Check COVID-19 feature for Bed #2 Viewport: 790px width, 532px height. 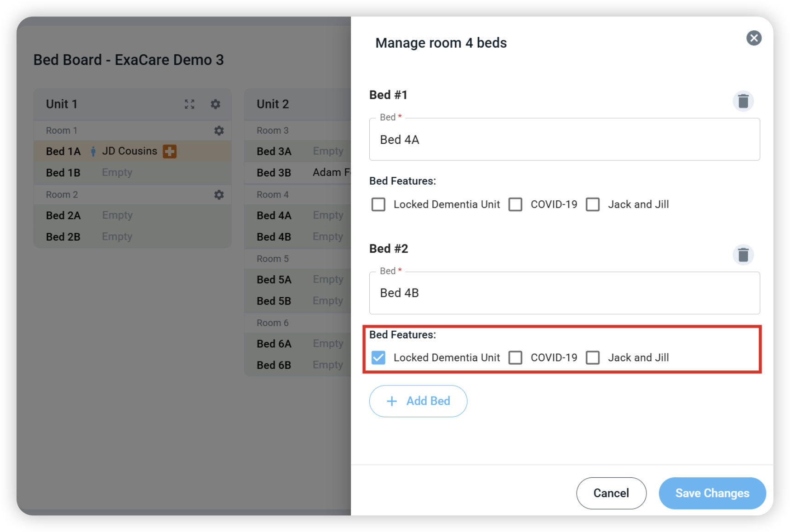pos(515,357)
